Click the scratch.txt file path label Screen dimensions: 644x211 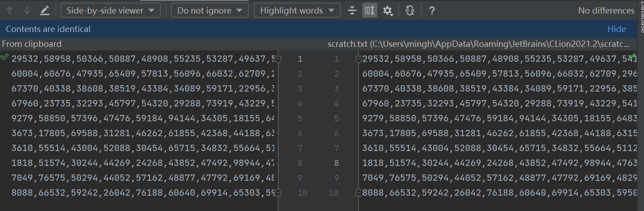478,44
